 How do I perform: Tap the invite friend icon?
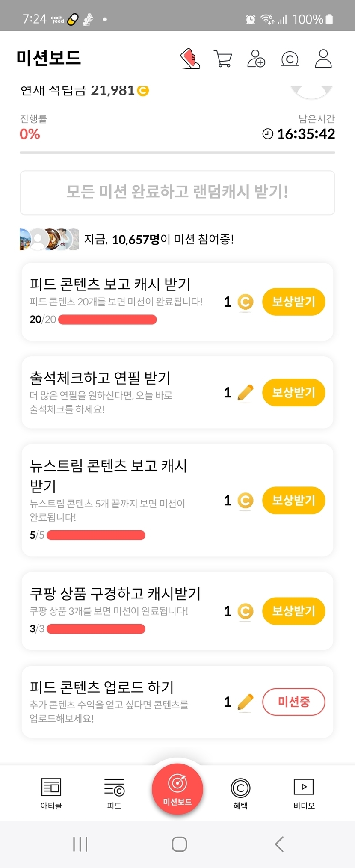[x=256, y=59]
